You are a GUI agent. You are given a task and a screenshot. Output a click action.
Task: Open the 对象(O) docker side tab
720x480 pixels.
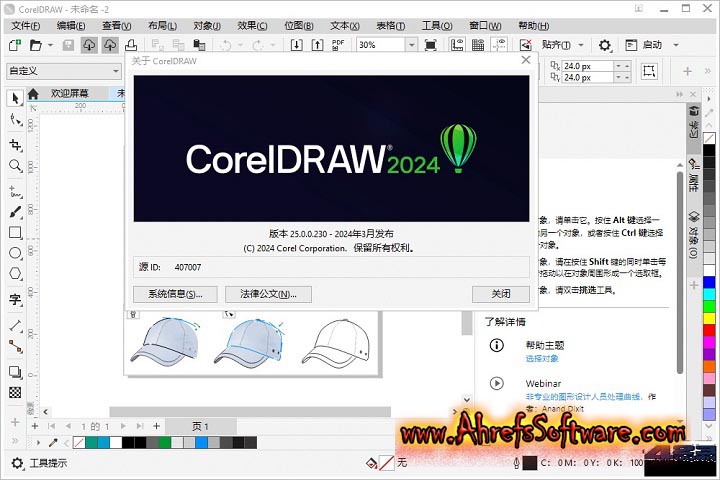[694, 235]
